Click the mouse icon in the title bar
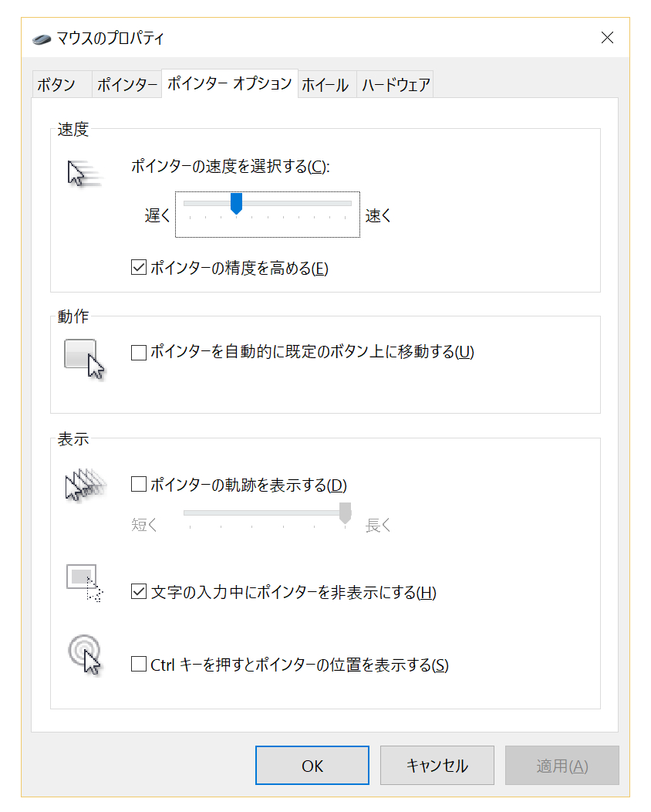Screen dimensions: 651x812 tap(42, 38)
